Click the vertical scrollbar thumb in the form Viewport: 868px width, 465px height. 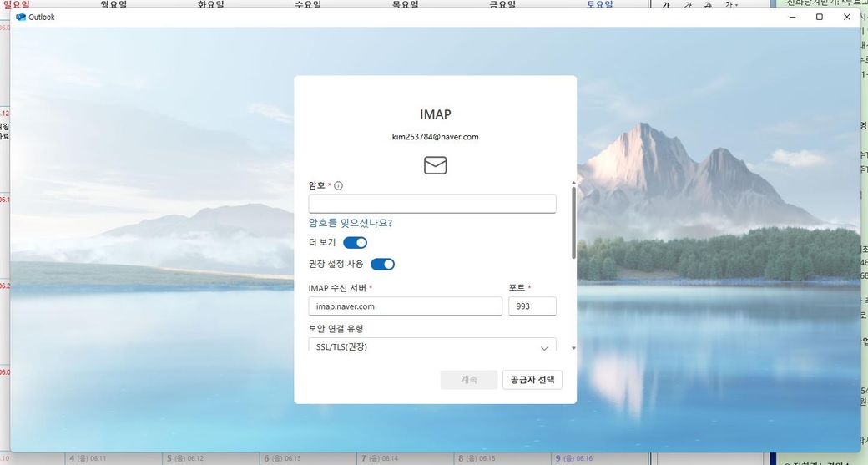pos(573,221)
